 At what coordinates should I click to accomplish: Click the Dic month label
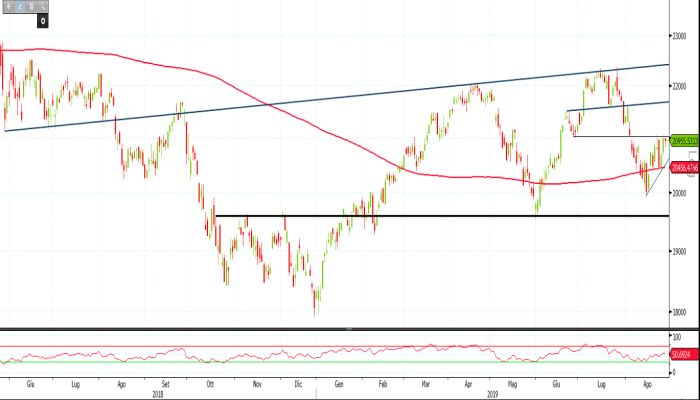coord(299,384)
